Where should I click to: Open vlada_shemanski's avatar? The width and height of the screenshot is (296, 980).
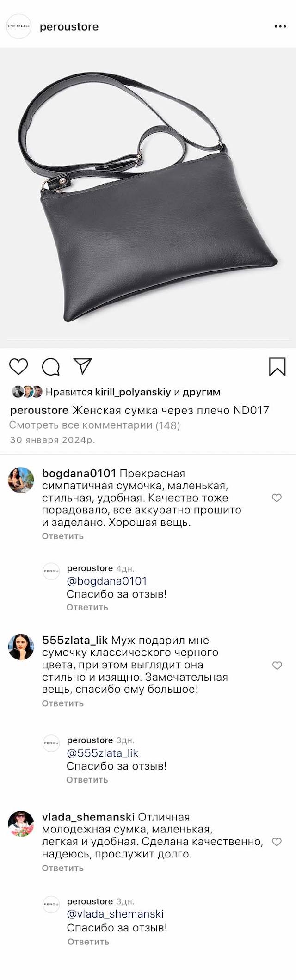pos(21,824)
